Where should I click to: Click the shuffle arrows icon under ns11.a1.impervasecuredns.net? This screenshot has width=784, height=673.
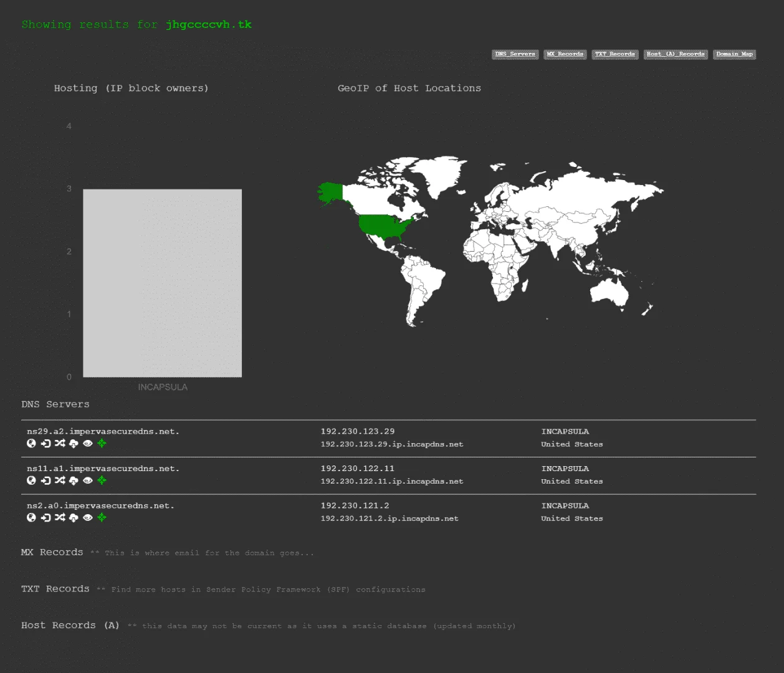coord(60,480)
